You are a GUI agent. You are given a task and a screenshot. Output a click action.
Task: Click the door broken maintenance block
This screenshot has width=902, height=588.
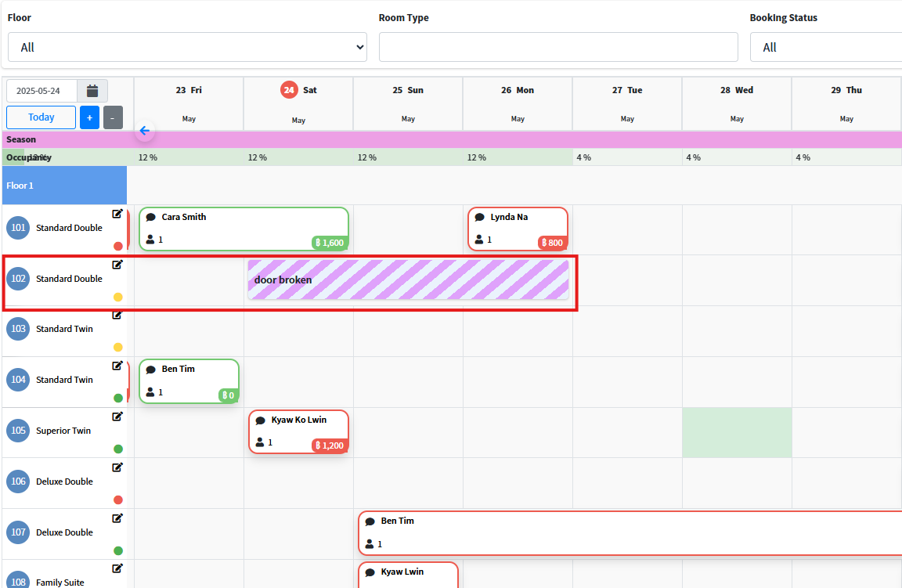click(x=408, y=280)
